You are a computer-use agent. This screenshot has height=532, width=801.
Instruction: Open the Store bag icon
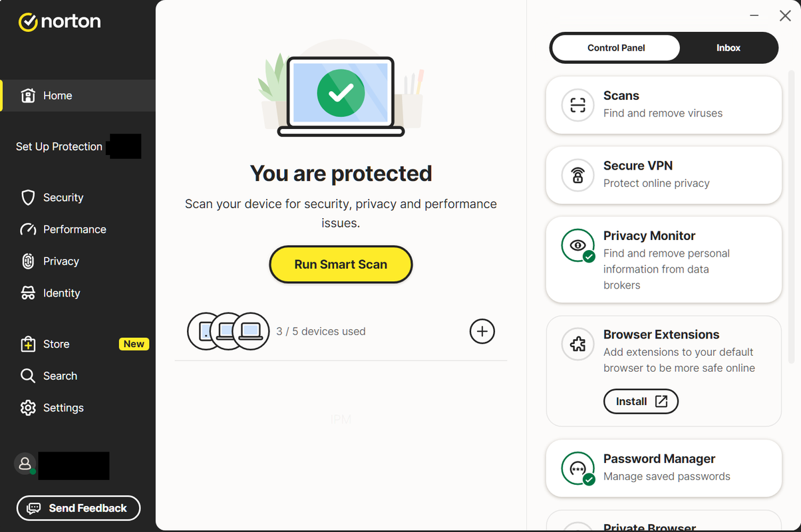click(x=28, y=344)
